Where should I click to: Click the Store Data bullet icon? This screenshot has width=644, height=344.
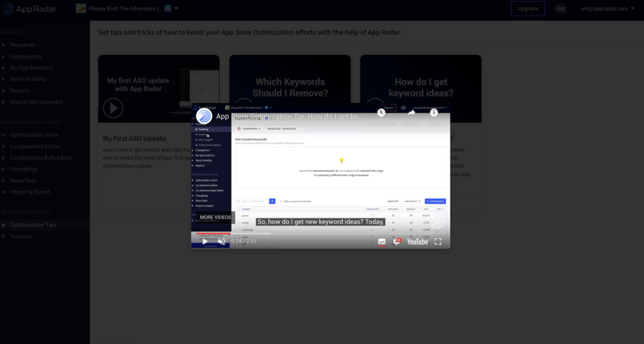coord(3,180)
